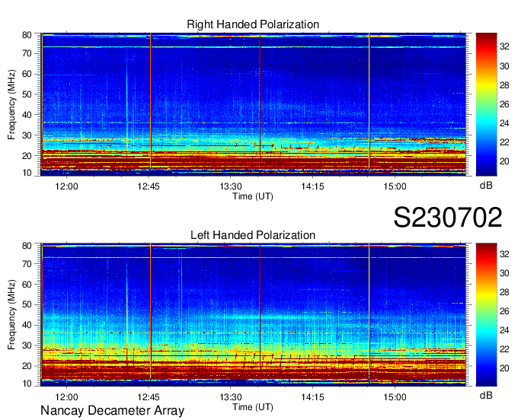Screen dimensions: 518x420
Task: Click the 26 value on lower color bar
Action: click(x=504, y=310)
